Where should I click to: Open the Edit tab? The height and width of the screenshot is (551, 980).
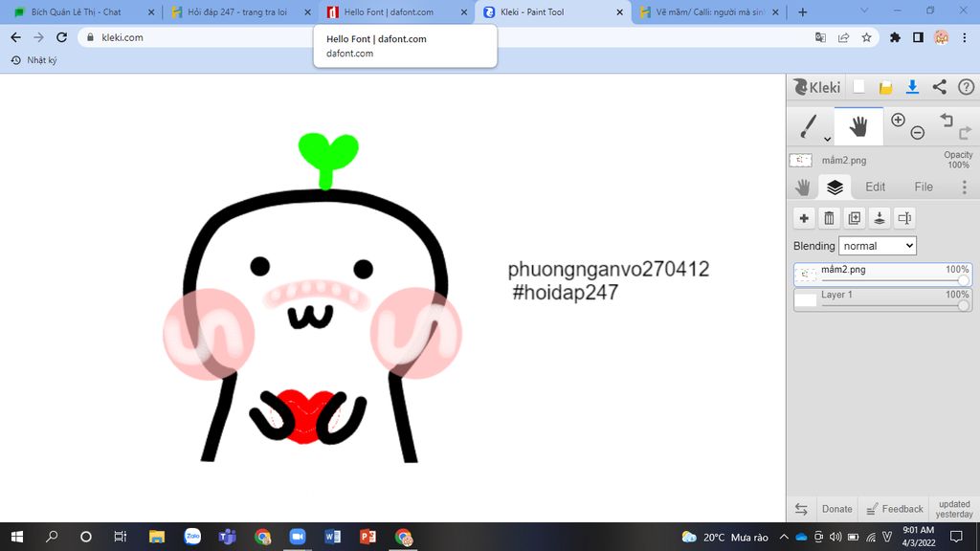pyautogui.click(x=875, y=187)
